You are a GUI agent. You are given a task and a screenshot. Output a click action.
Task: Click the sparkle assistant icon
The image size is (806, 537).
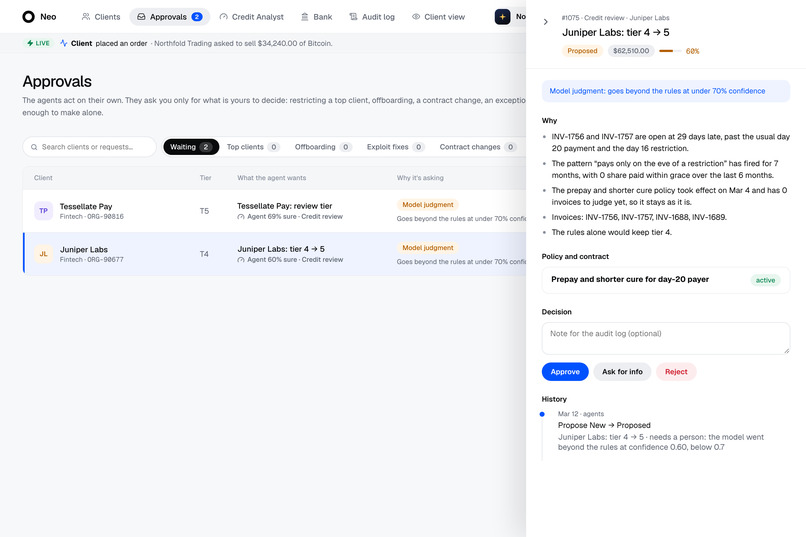(502, 17)
